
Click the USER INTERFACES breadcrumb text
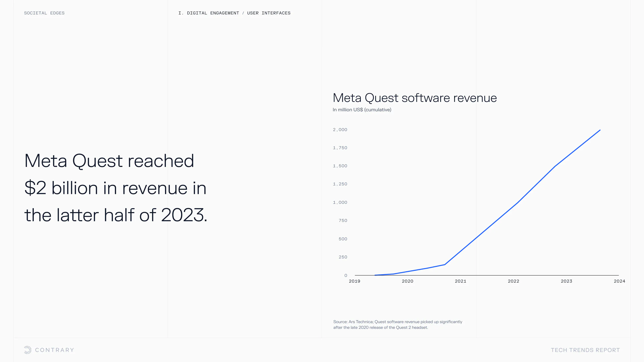[x=269, y=13]
